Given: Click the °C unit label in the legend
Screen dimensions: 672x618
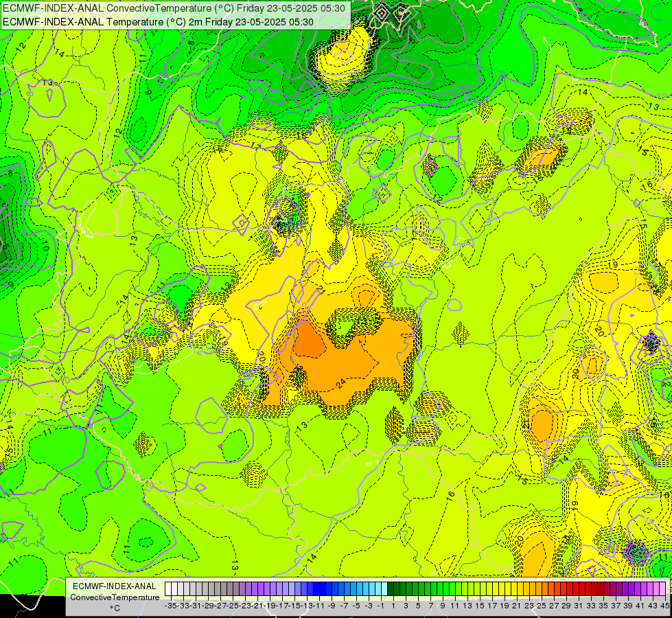Looking at the screenshot, I should point(115,608).
